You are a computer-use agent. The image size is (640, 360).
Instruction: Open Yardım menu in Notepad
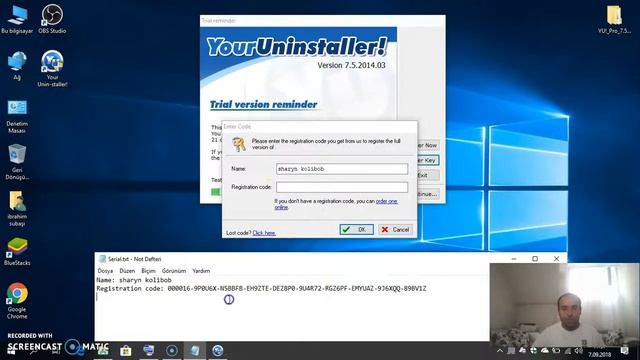coord(201,271)
